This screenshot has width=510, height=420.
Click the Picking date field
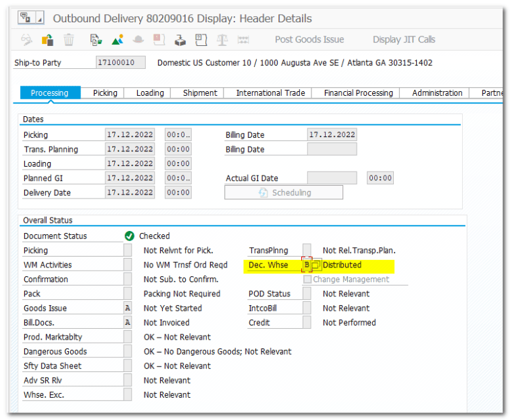point(130,134)
